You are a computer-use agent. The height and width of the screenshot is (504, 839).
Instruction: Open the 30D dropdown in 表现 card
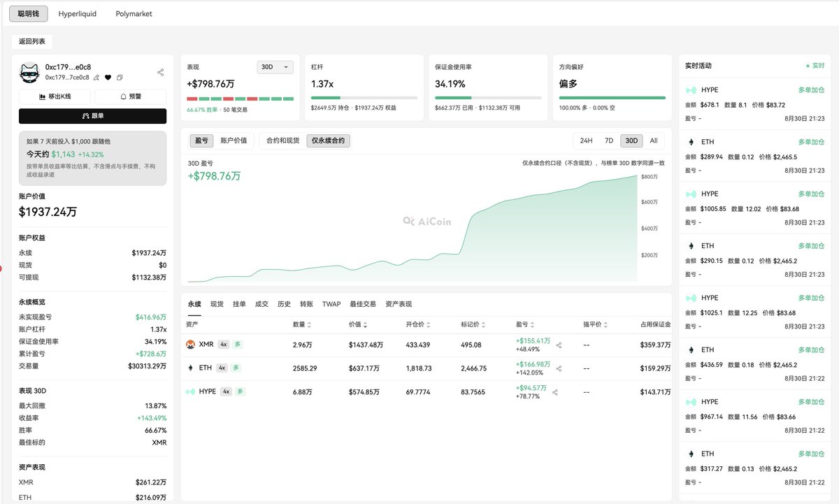(275, 67)
